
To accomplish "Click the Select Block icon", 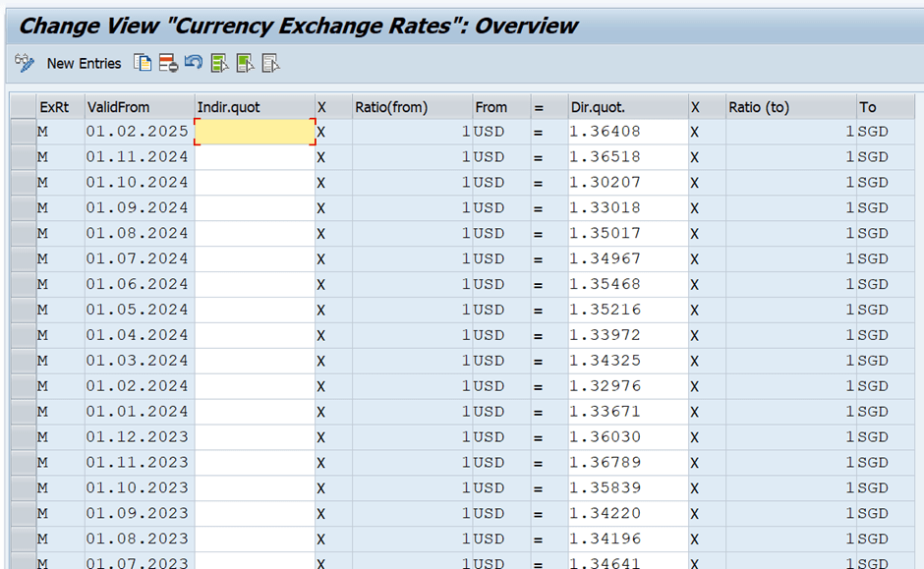I will coord(245,63).
